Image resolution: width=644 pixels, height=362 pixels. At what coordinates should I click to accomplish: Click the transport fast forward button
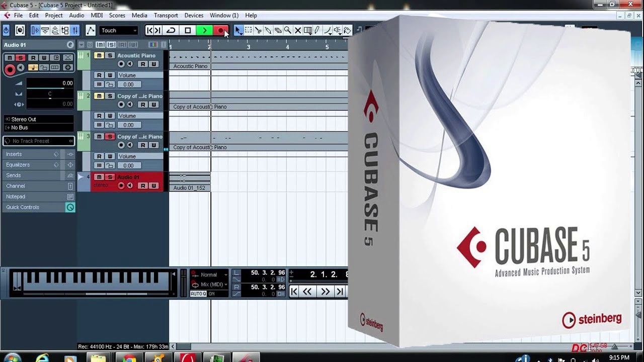tap(325, 291)
